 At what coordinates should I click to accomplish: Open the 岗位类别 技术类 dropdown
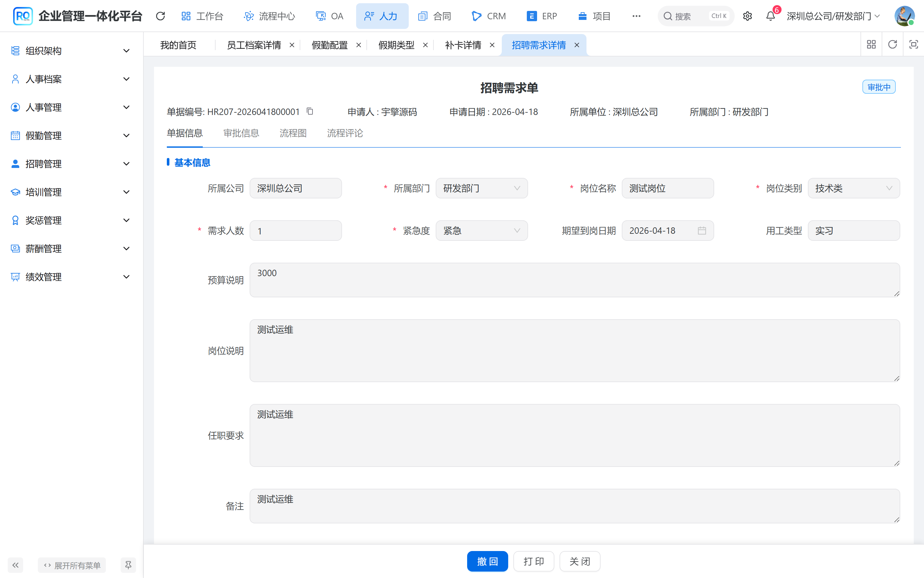click(854, 188)
